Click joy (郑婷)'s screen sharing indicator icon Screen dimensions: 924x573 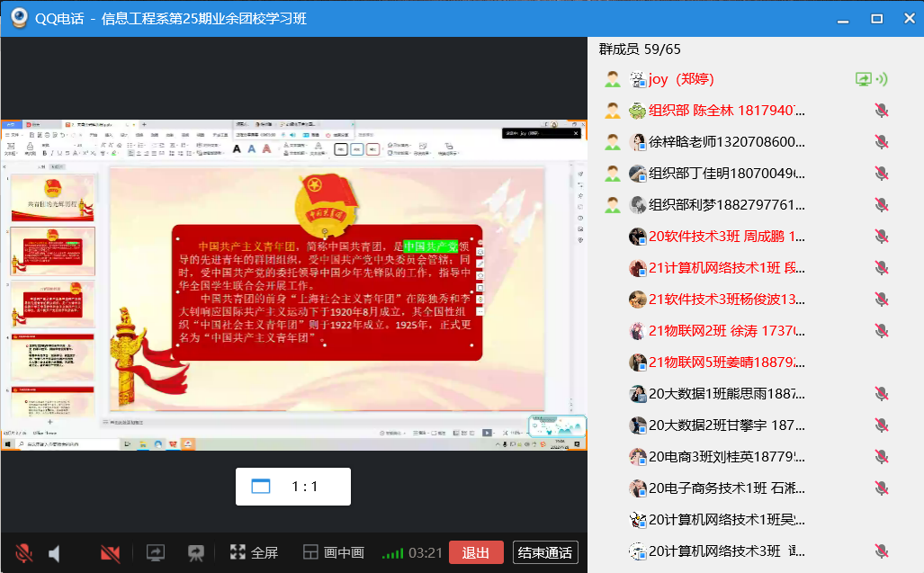(864, 79)
